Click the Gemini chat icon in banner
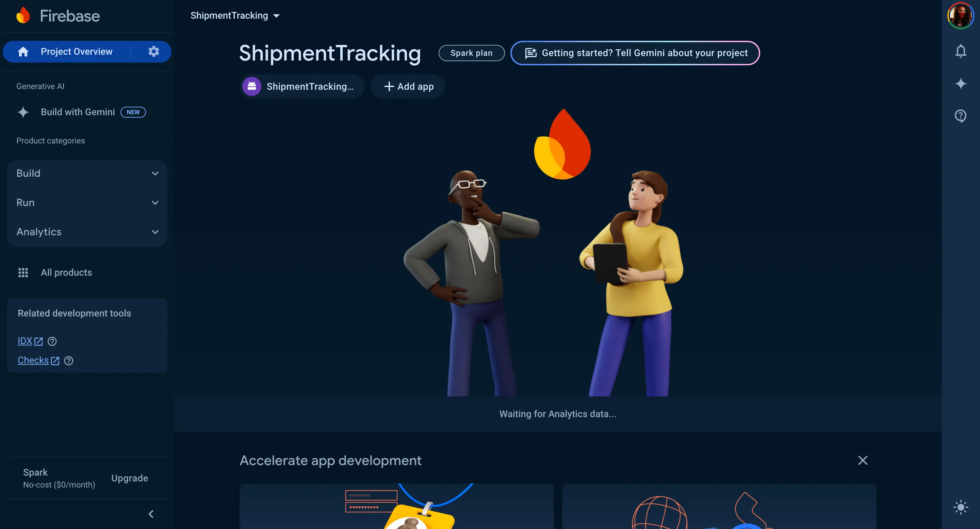This screenshot has height=529, width=980. coord(531,53)
